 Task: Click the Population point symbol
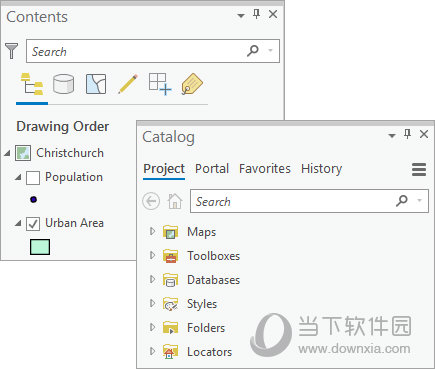coord(33,200)
